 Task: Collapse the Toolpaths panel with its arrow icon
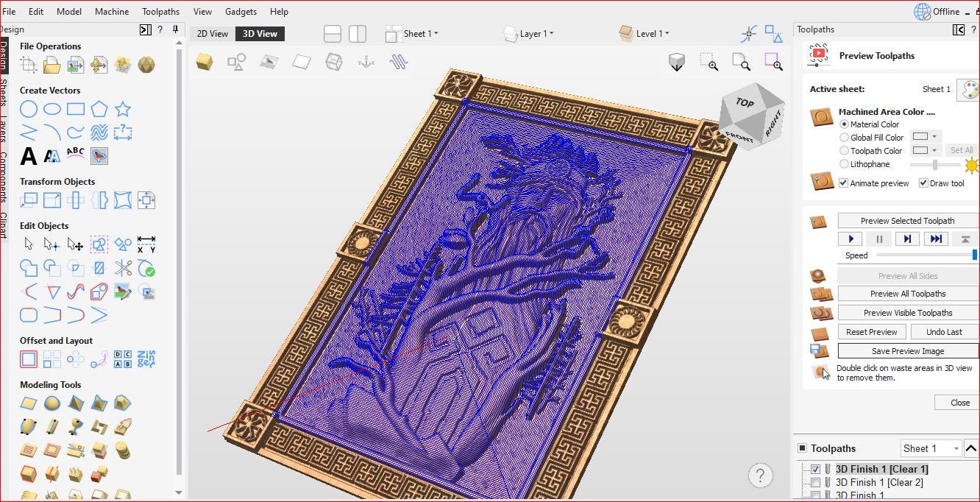coord(958,29)
